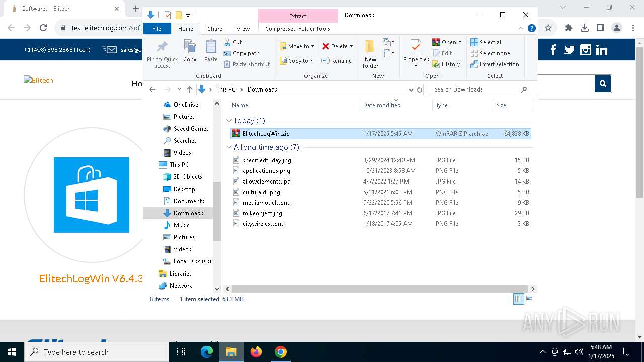Viewport: 644px width, 362px height.
Task: Sort files by Size column
Action: [x=512, y=105]
